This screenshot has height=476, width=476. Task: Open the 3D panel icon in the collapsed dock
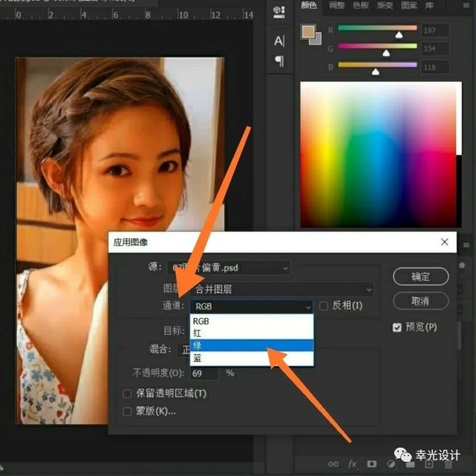point(279,12)
